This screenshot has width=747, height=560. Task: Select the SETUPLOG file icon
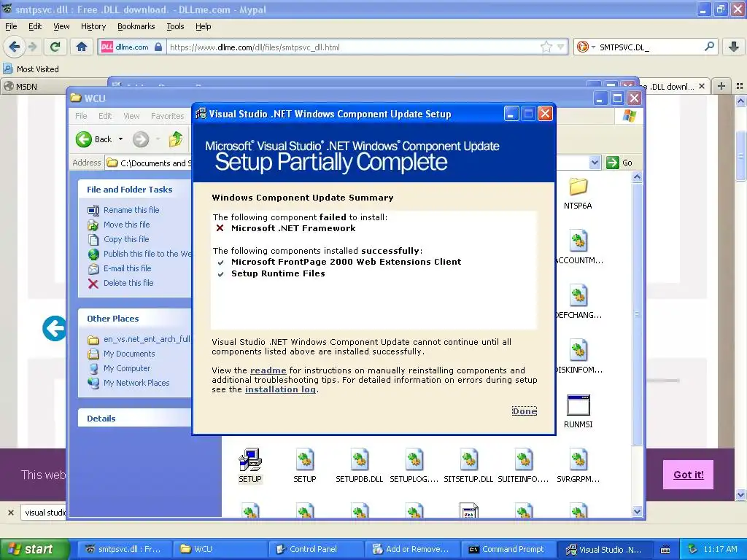pyautogui.click(x=414, y=466)
